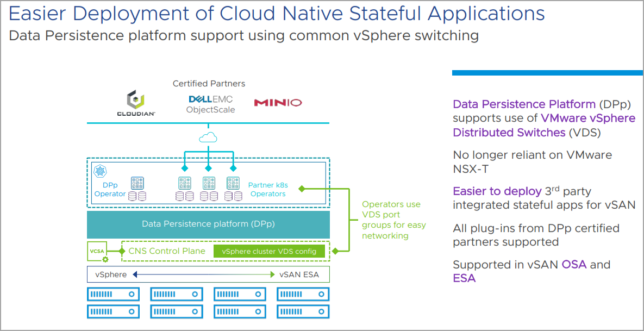The image size is (644, 331).
Task: Click the Partner k8s Operators label
Action: 268,189
